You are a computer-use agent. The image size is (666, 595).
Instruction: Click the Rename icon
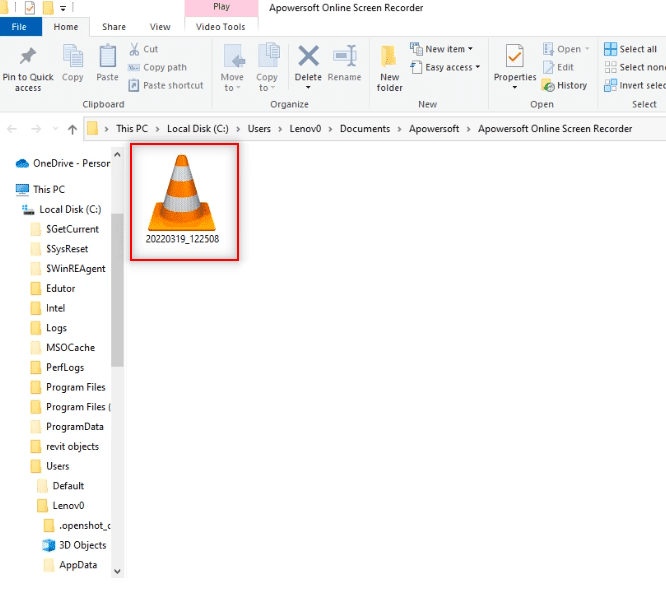coord(344,56)
